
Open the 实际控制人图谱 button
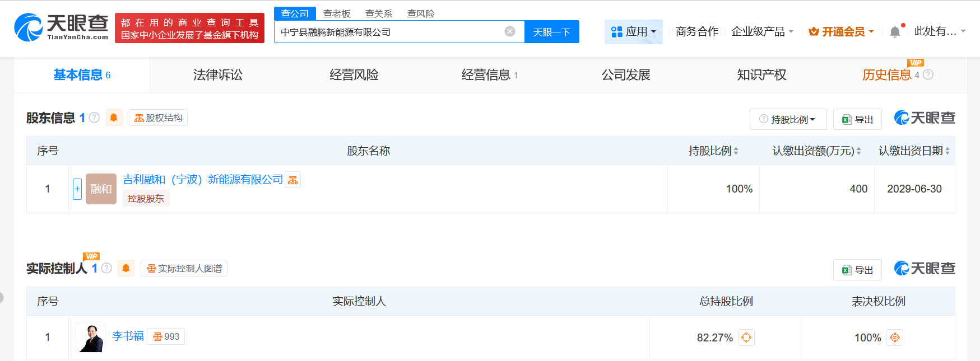(184, 268)
